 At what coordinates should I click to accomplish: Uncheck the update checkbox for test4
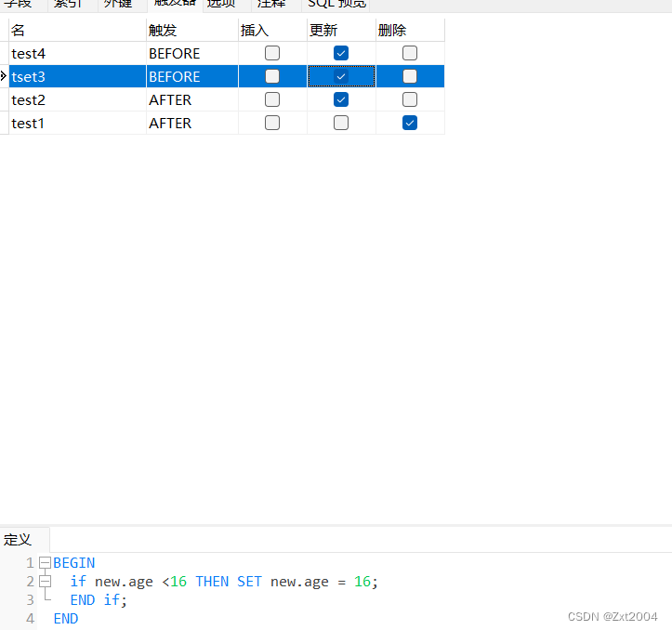[x=341, y=53]
